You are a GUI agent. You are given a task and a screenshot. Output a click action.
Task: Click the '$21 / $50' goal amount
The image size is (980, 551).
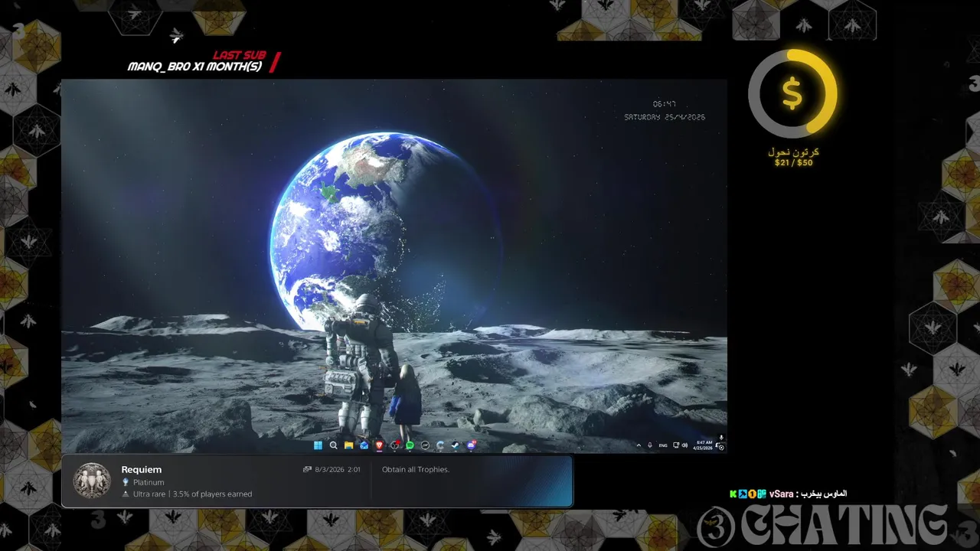point(793,163)
